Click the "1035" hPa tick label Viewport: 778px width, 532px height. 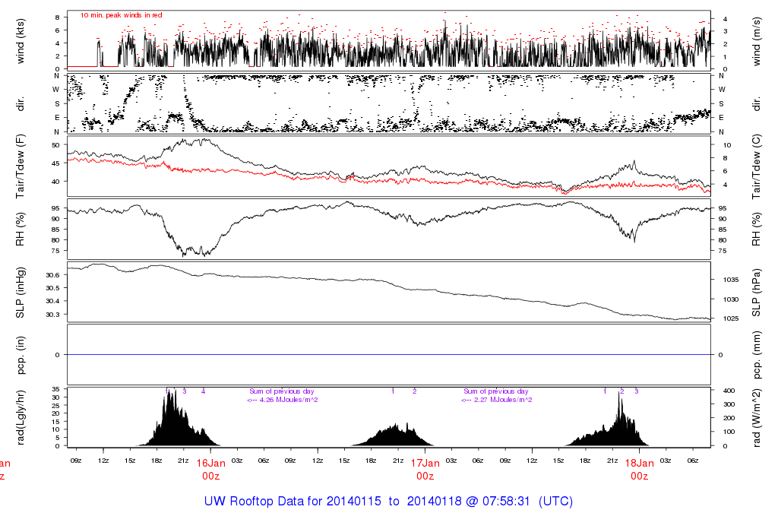[731, 280]
